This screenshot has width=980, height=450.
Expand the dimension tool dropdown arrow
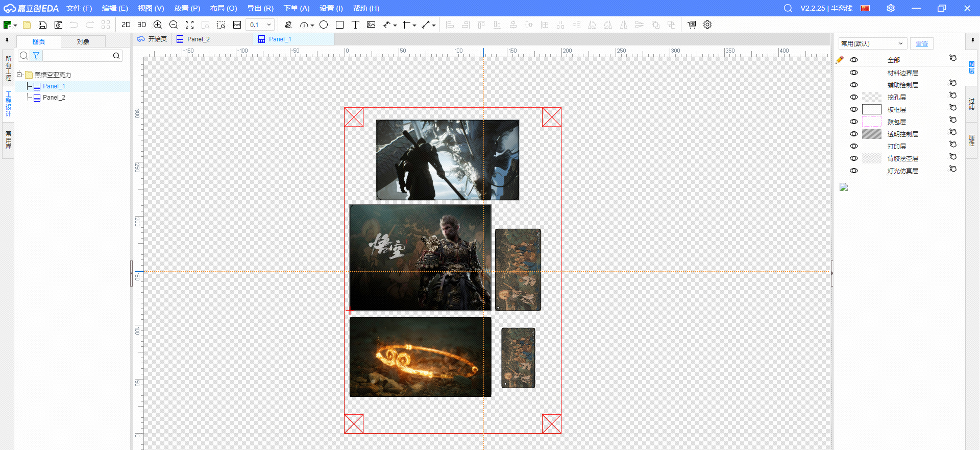point(395,25)
